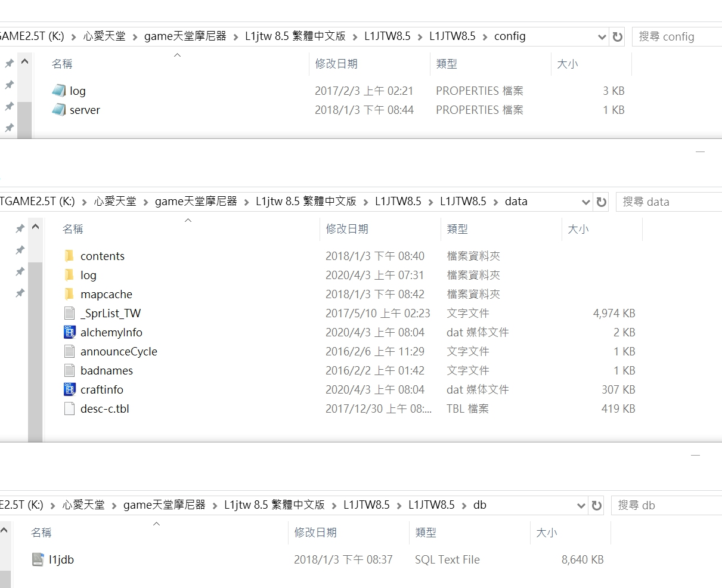Sort db files by 修改日期 column
The width and height of the screenshot is (722, 588).
[x=315, y=533]
